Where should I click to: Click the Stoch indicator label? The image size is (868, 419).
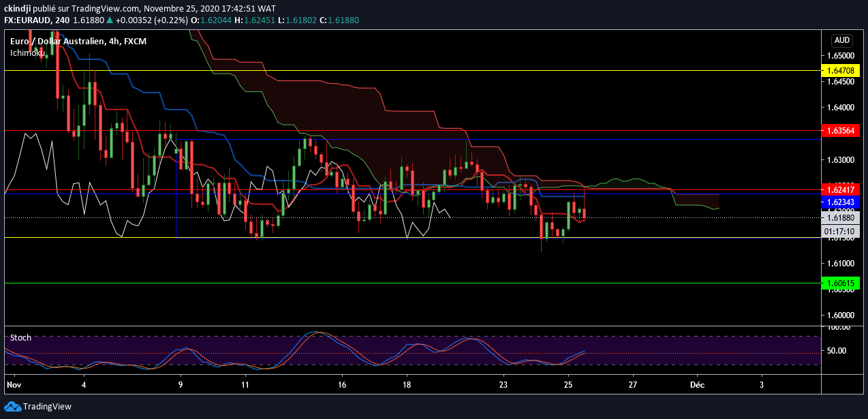click(x=20, y=338)
